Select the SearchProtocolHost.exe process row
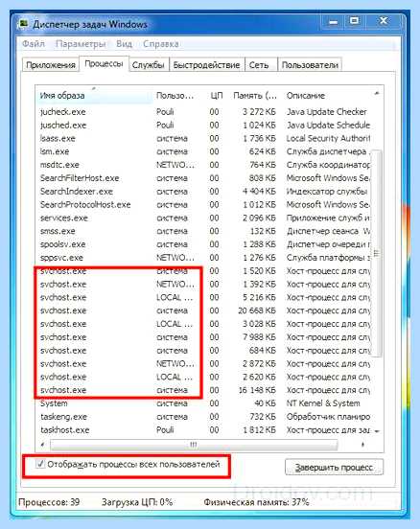This screenshot has height=529, width=420. (x=203, y=204)
